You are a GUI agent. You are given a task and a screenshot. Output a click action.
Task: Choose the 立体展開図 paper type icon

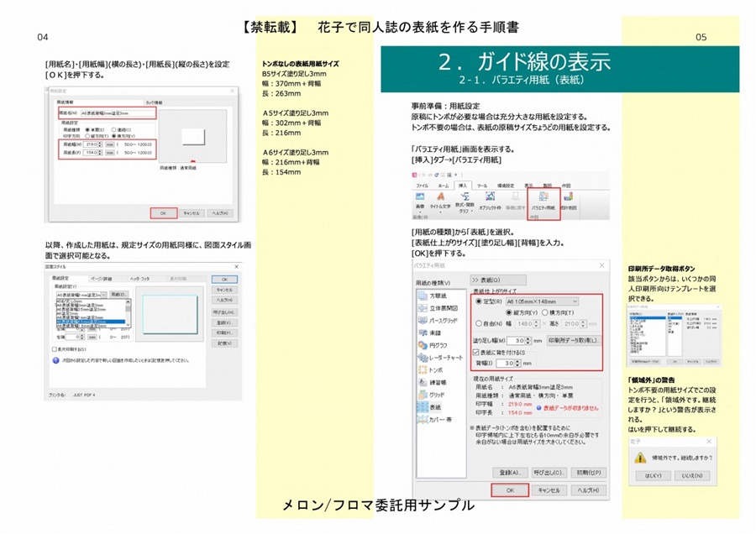(423, 308)
